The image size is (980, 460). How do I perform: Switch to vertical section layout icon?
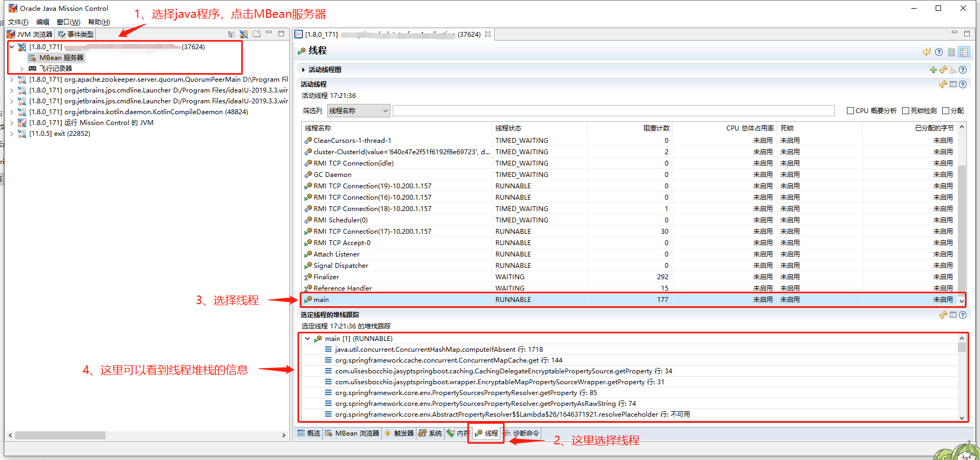click(964, 52)
